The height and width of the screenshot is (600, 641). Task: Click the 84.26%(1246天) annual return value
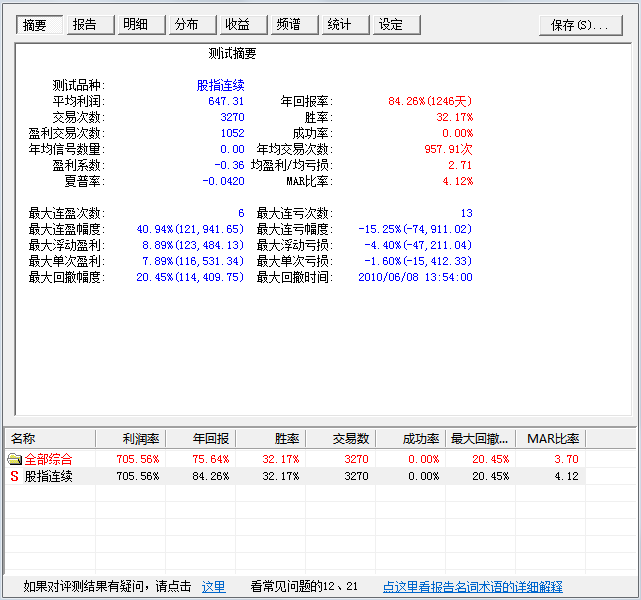[430, 101]
